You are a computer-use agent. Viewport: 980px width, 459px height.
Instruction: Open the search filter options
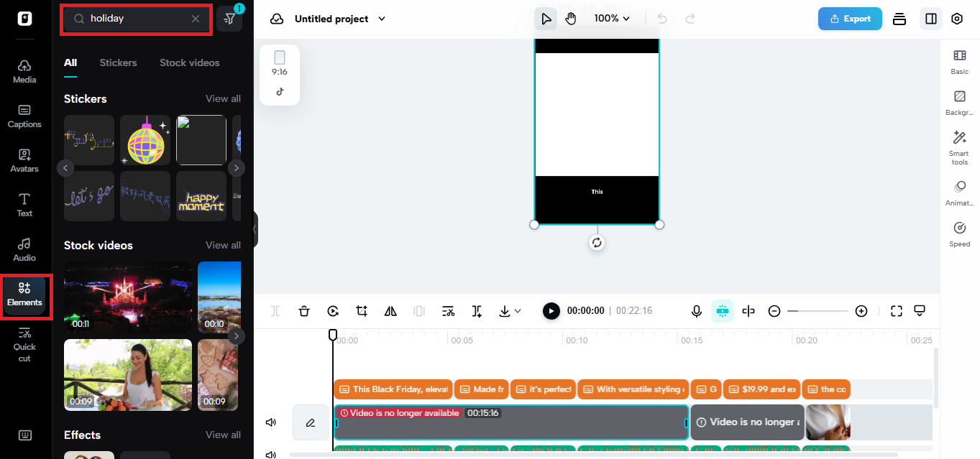(229, 19)
